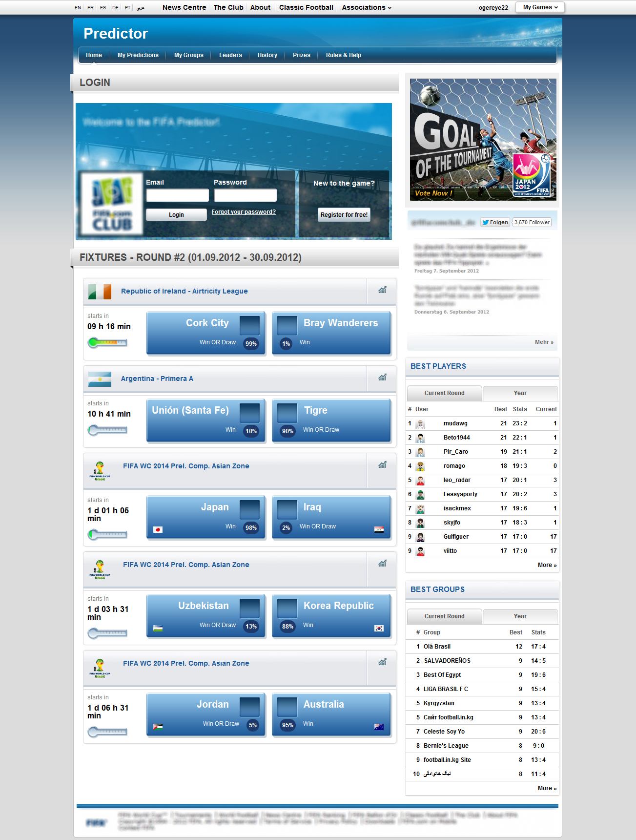This screenshot has height=840, width=636.
Task: Click the FIFA.com Club logo
Action: pos(112,203)
